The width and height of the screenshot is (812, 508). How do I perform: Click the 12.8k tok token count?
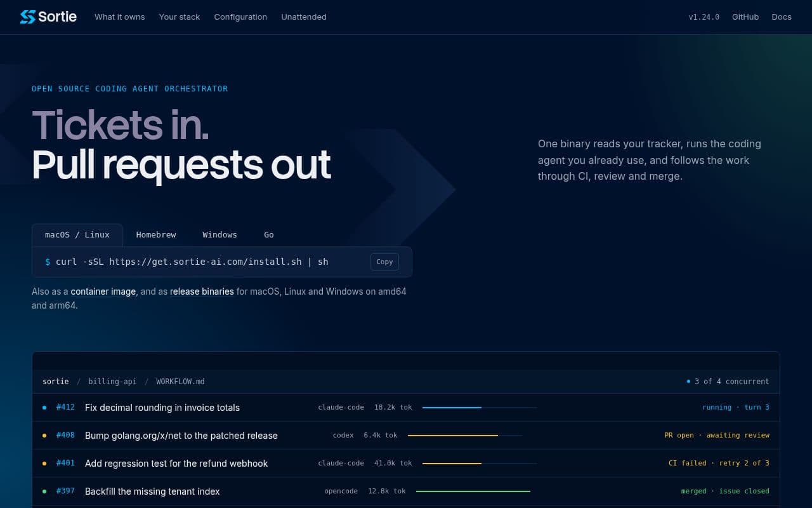[387, 491]
